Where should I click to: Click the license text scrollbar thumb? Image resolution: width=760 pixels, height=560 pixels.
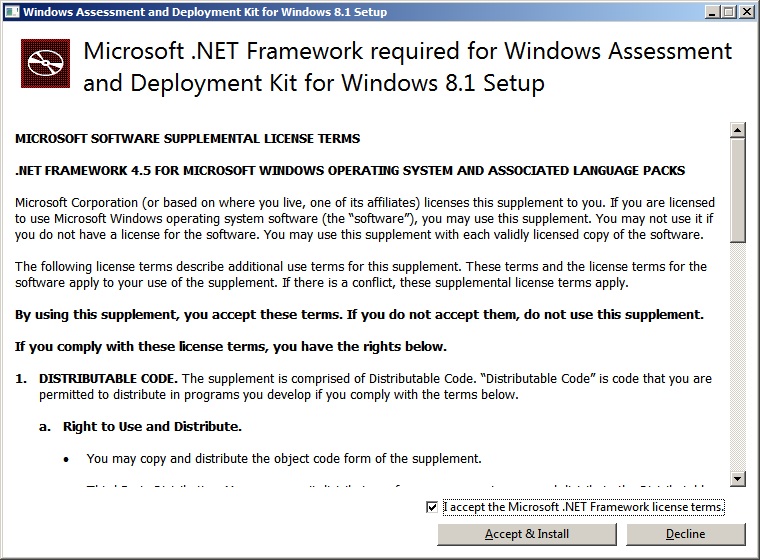tap(738, 190)
